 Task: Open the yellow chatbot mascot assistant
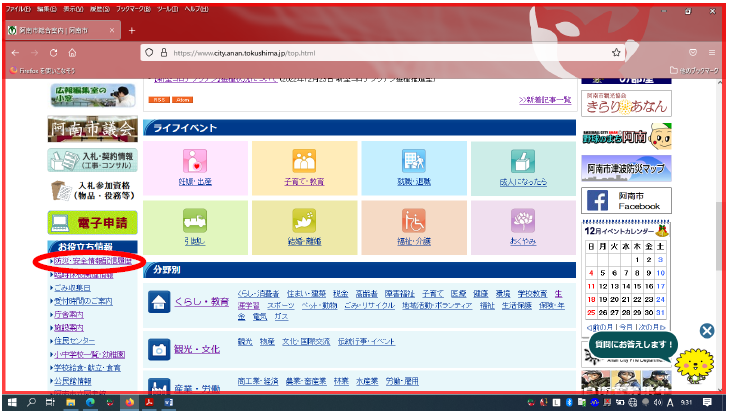point(694,366)
